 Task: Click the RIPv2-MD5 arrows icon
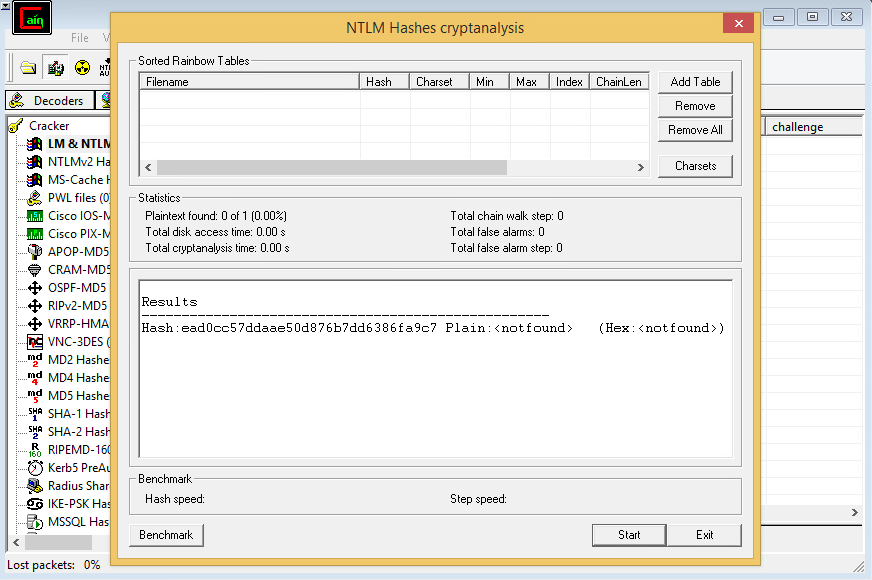[34, 305]
